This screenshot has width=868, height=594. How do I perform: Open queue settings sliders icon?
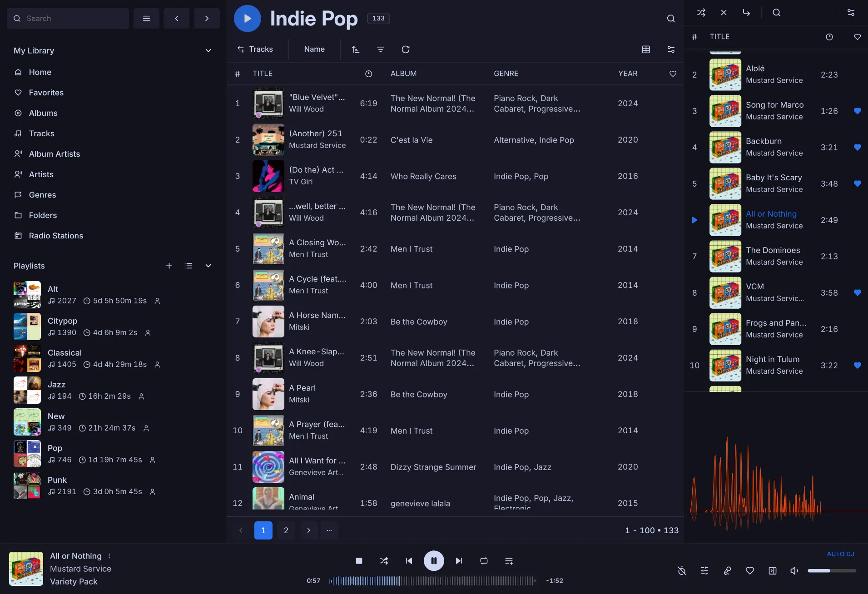(x=851, y=13)
